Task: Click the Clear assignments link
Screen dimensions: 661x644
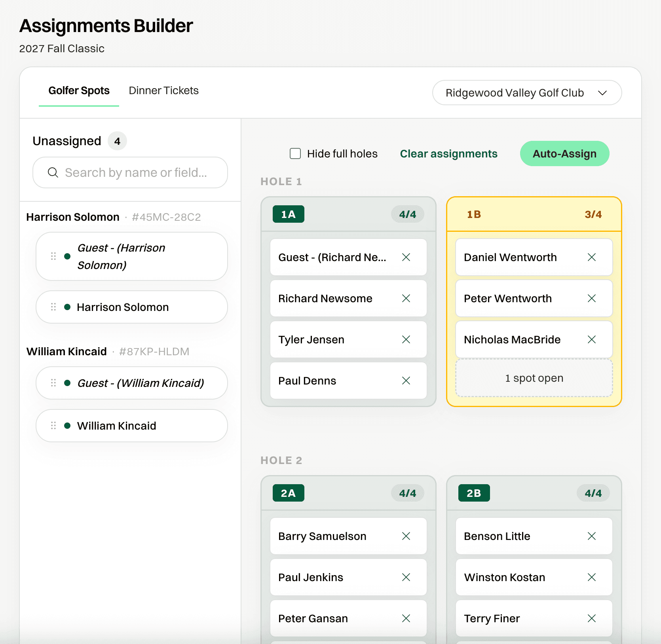Action: (448, 154)
